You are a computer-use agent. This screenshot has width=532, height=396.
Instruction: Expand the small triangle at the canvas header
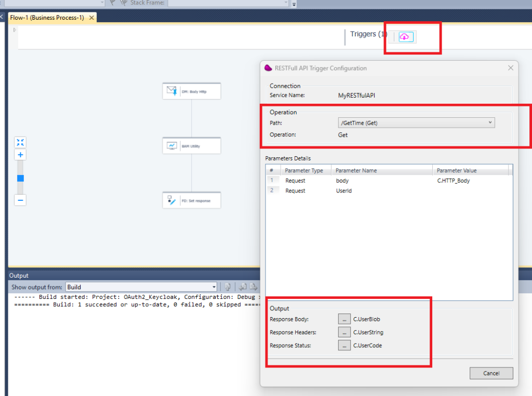tap(15, 30)
